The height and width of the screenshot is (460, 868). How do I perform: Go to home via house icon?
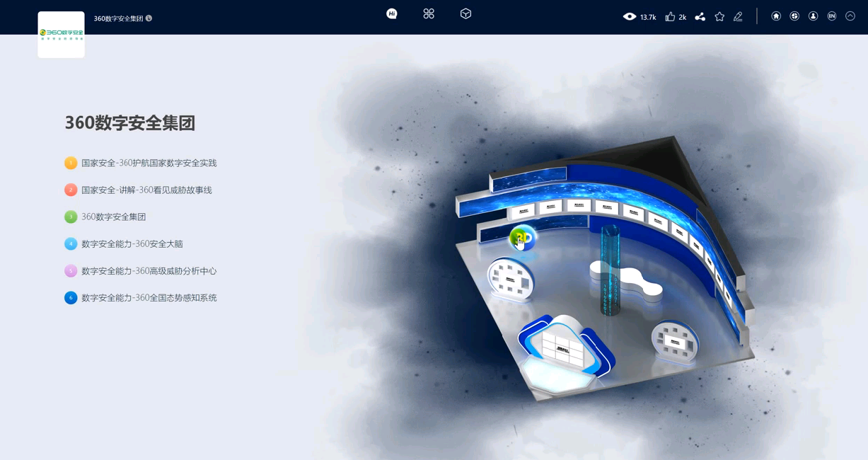coord(776,16)
